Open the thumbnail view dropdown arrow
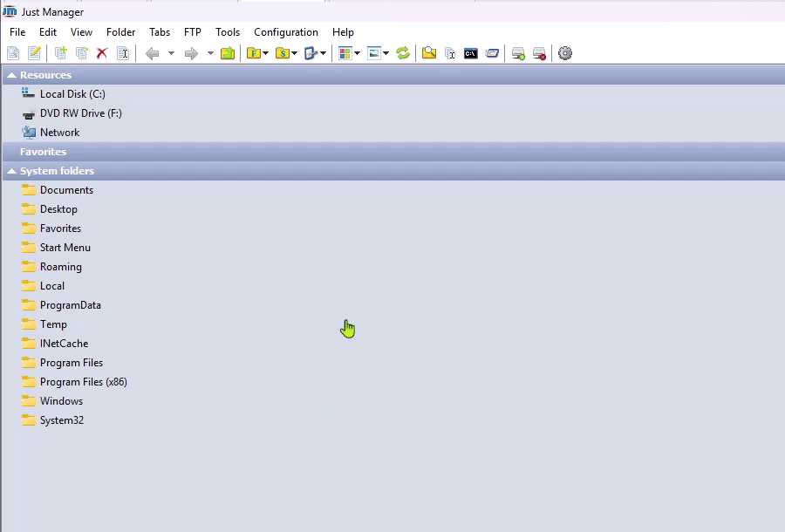The width and height of the screenshot is (785, 532). click(386, 53)
